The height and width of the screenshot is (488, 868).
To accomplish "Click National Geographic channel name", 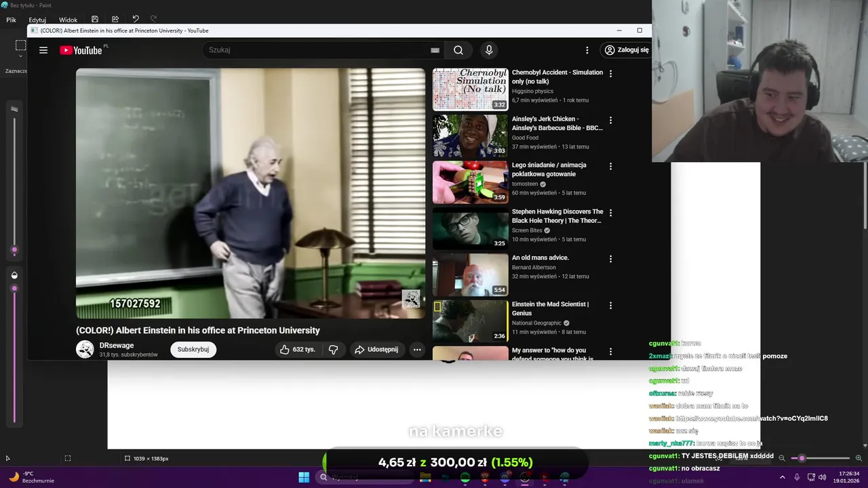I will click(536, 323).
